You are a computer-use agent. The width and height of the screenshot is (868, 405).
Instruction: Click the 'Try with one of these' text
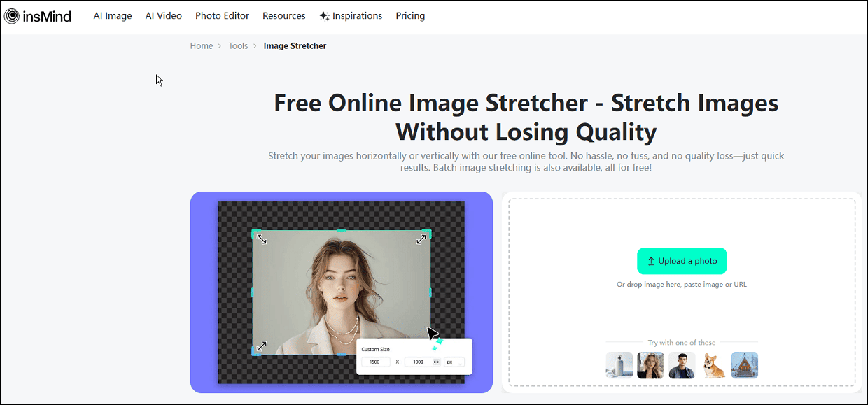(x=682, y=343)
